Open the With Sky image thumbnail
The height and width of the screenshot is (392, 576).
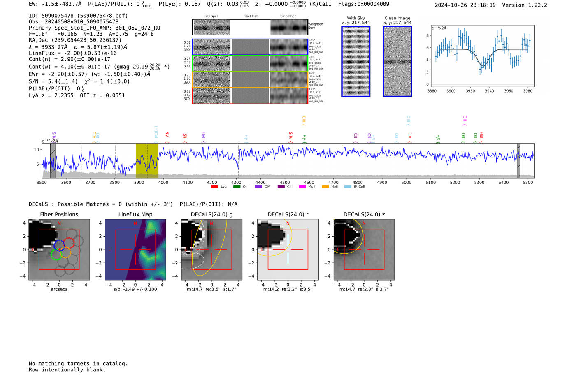click(x=356, y=61)
